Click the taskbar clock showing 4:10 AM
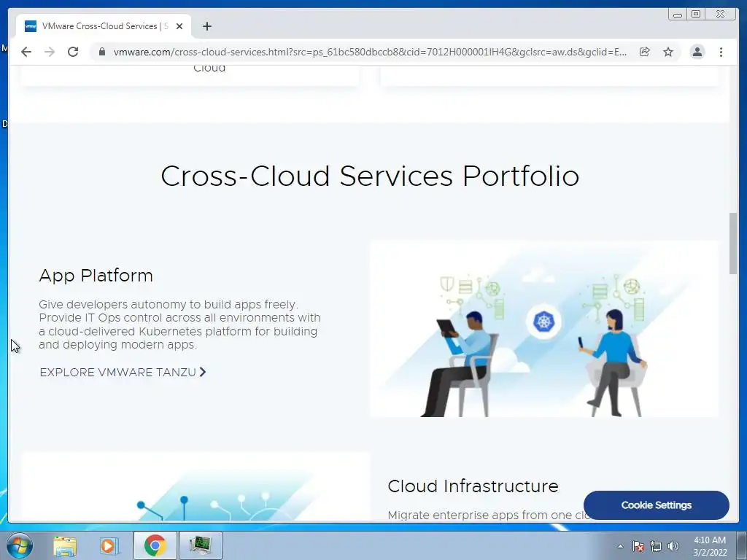 click(710, 546)
